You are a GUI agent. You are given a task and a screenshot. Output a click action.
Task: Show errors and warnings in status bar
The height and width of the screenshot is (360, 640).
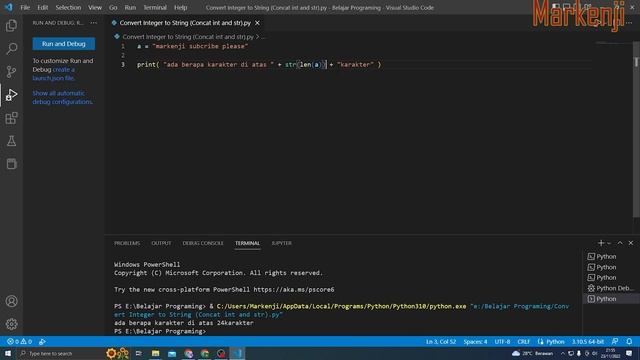pyautogui.click(x=19, y=342)
